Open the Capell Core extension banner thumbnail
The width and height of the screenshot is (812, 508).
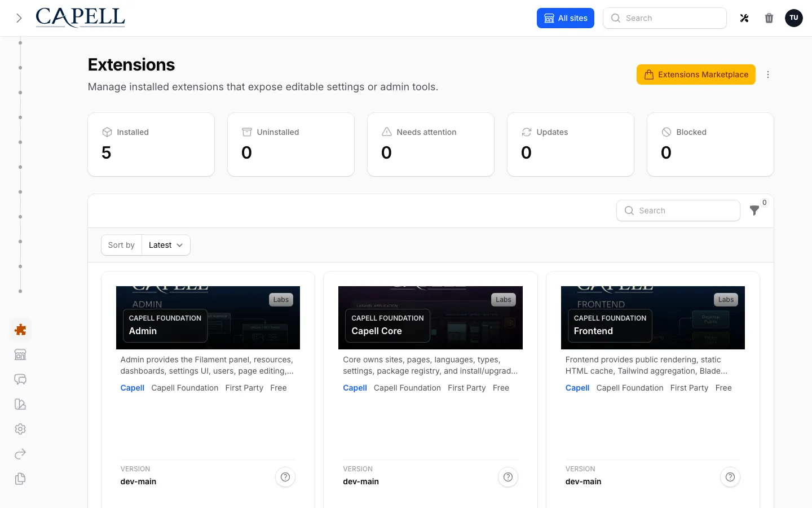pos(430,318)
